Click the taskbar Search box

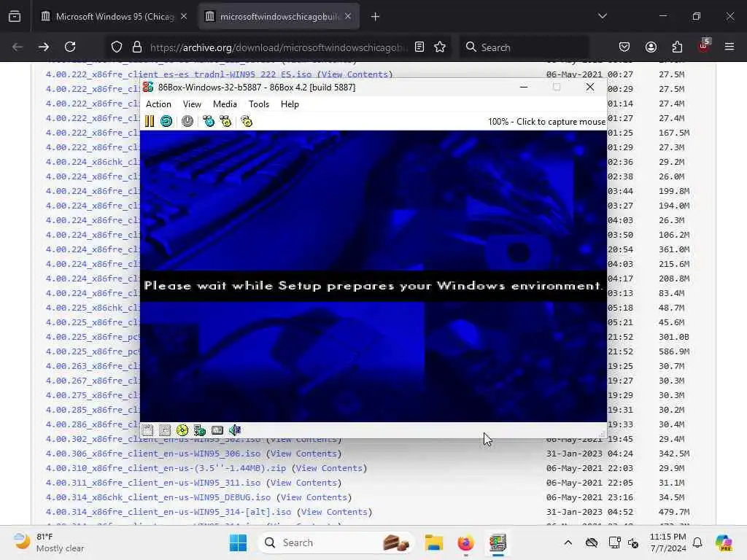tap(336, 542)
